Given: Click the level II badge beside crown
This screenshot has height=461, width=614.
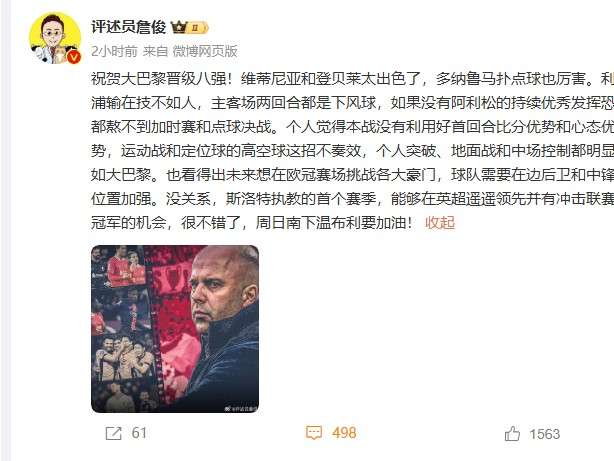Looking at the screenshot, I should pos(197,28).
